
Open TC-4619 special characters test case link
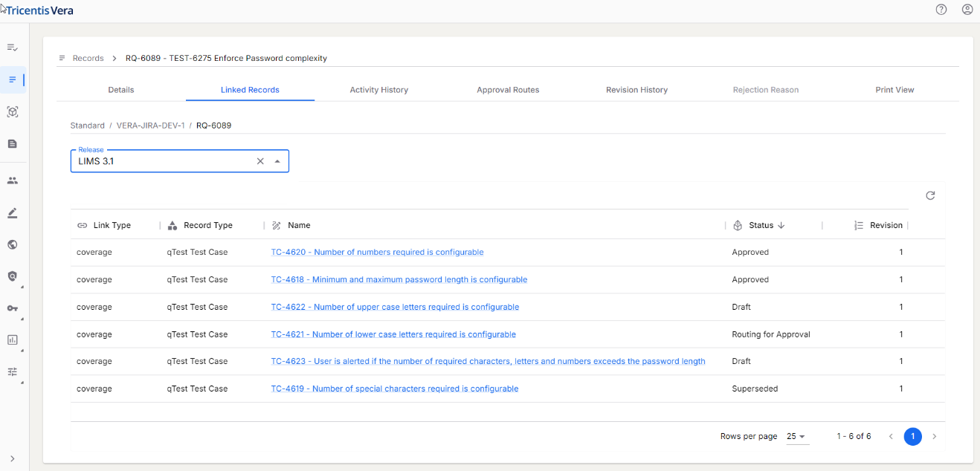tap(394, 389)
